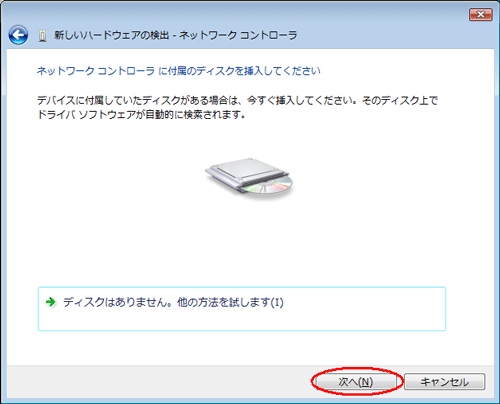Cancel the wizard via キャンセル button
The height and width of the screenshot is (404, 500).
pos(445,382)
